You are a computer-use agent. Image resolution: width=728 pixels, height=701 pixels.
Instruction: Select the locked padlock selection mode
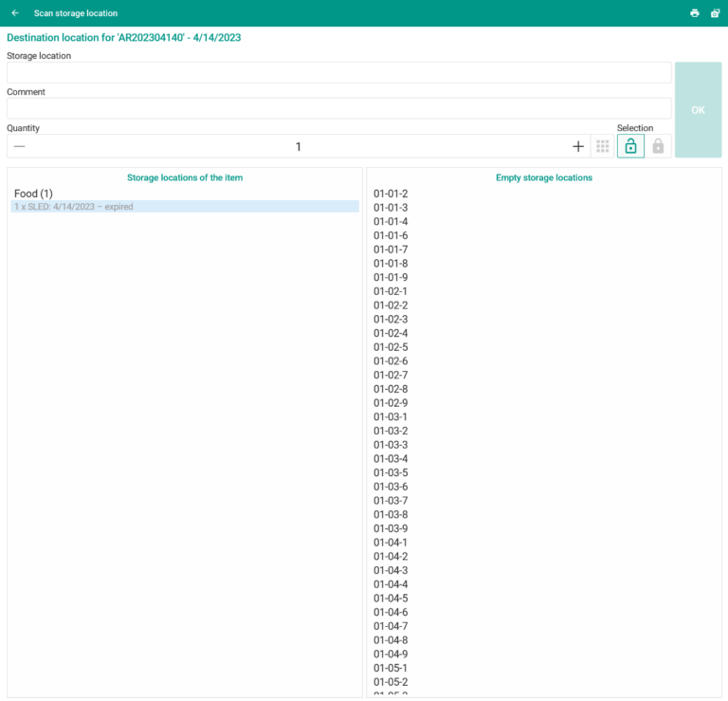658,146
